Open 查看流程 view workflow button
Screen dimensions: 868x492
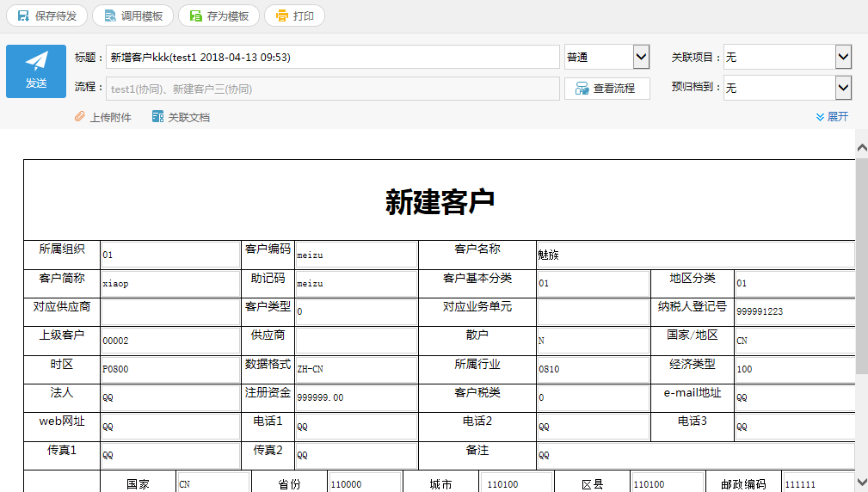[606, 89]
